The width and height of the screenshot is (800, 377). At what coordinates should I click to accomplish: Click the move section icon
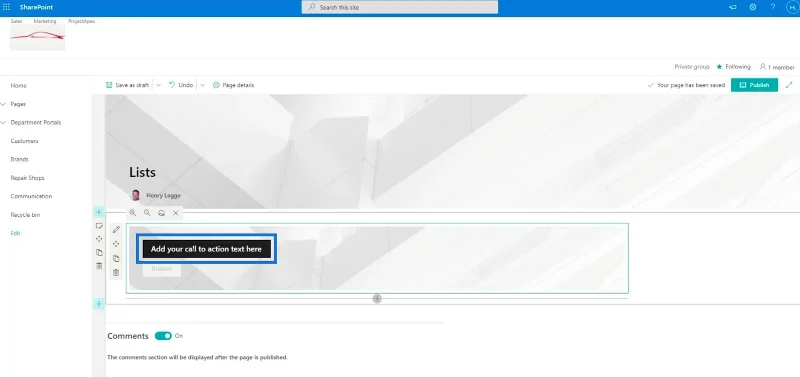99,239
